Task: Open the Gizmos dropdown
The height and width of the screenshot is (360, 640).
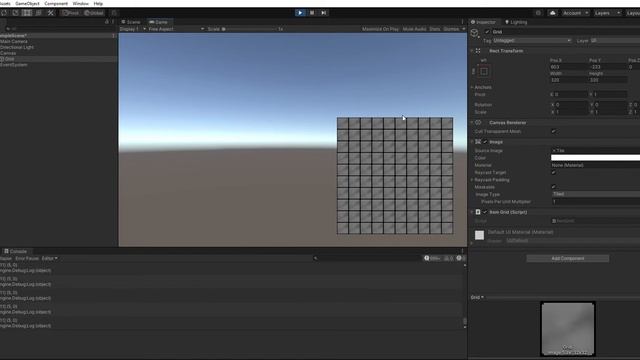Action: click(x=454, y=29)
